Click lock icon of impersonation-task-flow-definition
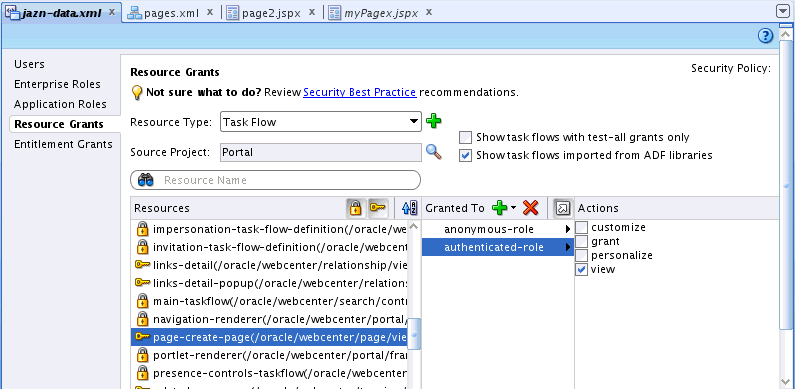795x389 pixels. 142,229
